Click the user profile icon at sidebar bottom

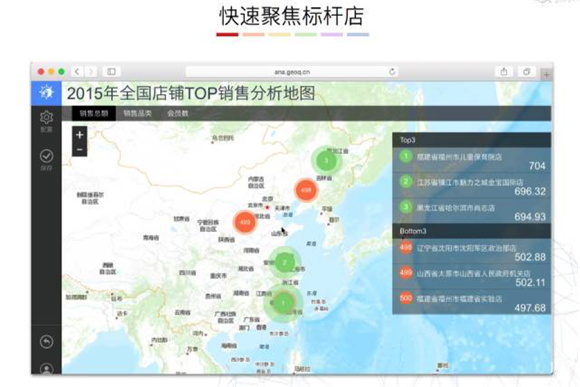46,369
